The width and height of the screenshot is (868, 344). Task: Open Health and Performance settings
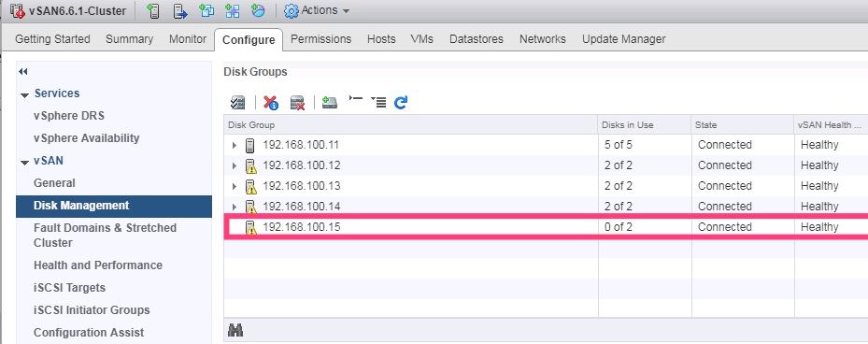[98, 265]
